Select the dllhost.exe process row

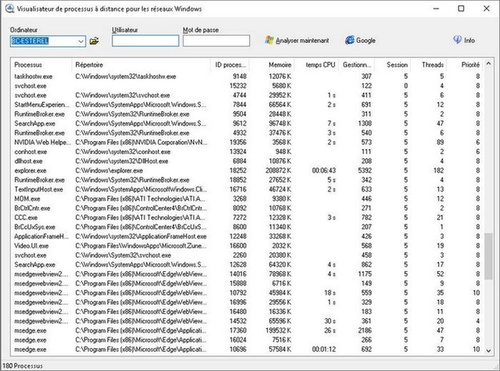tap(248, 161)
